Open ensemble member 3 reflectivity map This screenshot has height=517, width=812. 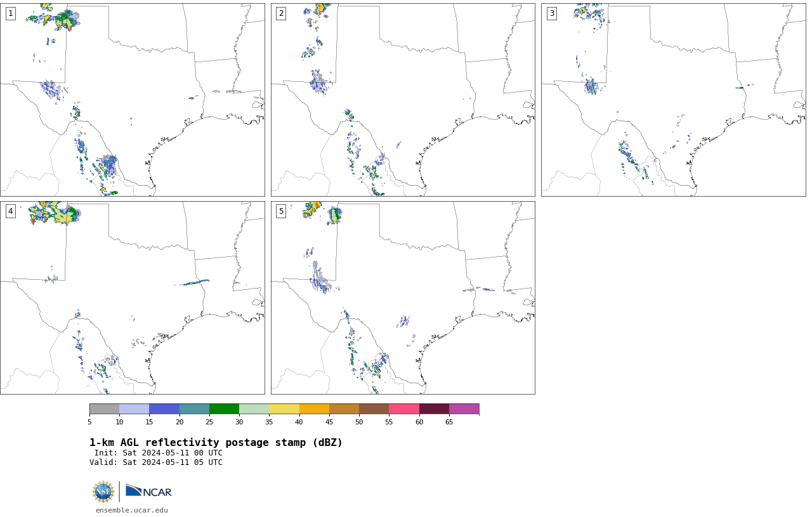point(673,100)
